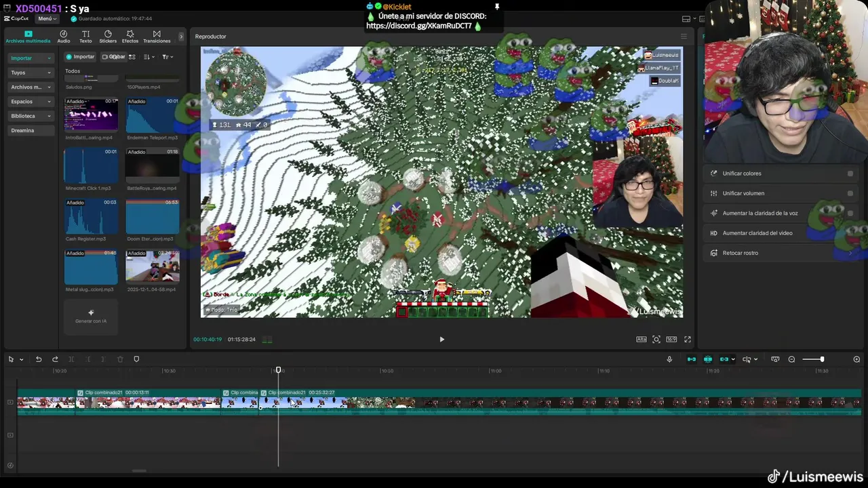
Task: Expand the Biblioteca sidebar section
Action: (31, 116)
